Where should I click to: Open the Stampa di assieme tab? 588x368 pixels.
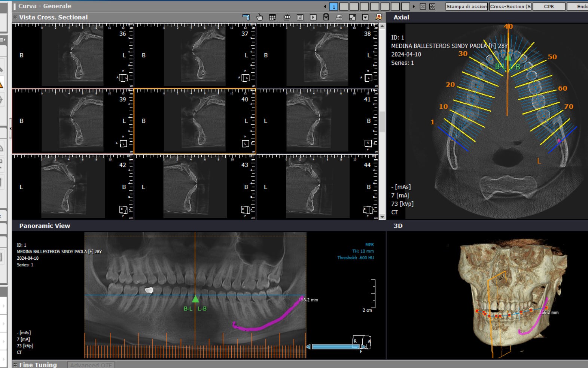467,6
